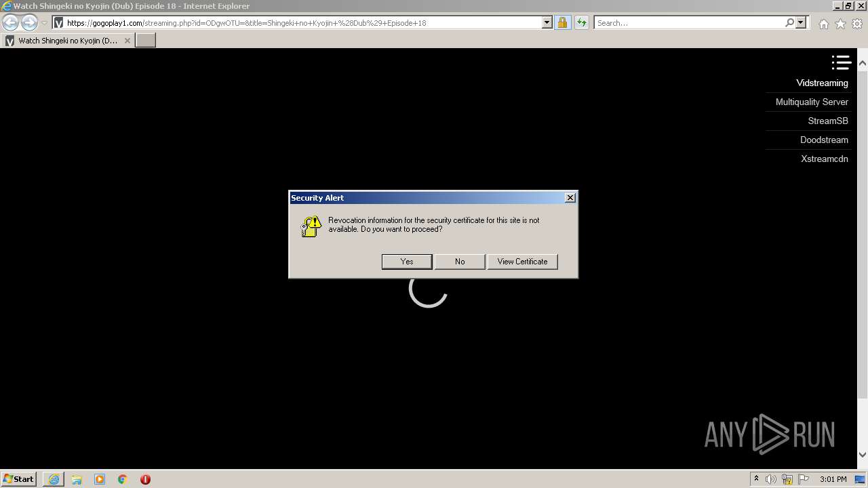Image resolution: width=868 pixels, height=488 pixels.
Task: Minimize the Internet Explorer window
Action: pos(837,5)
